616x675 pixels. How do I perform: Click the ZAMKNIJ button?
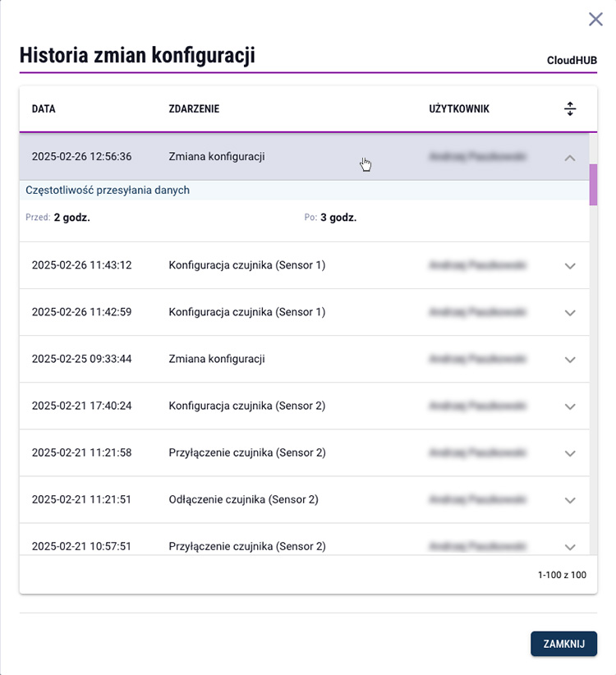point(563,644)
